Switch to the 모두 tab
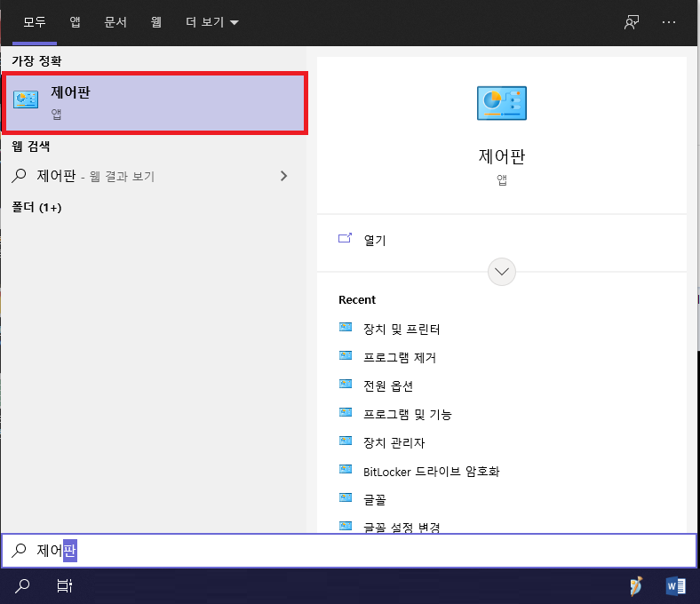 [x=35, y=22]
